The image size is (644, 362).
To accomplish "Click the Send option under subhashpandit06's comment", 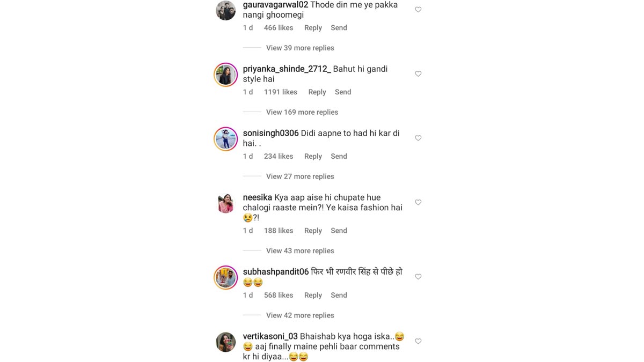I will [x=339, y=295].
